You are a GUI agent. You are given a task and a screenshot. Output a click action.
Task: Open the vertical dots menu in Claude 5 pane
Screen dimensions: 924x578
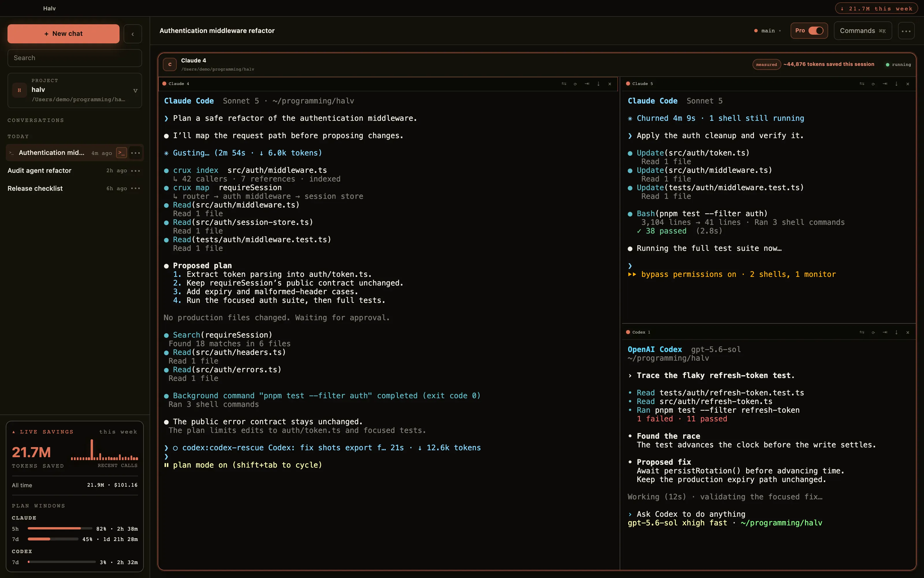(896, 84)
